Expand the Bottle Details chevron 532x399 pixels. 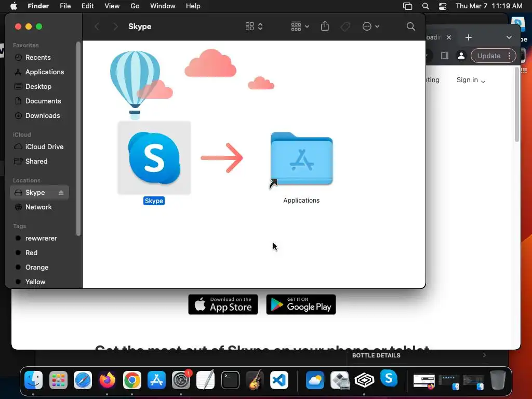[484, 355]
